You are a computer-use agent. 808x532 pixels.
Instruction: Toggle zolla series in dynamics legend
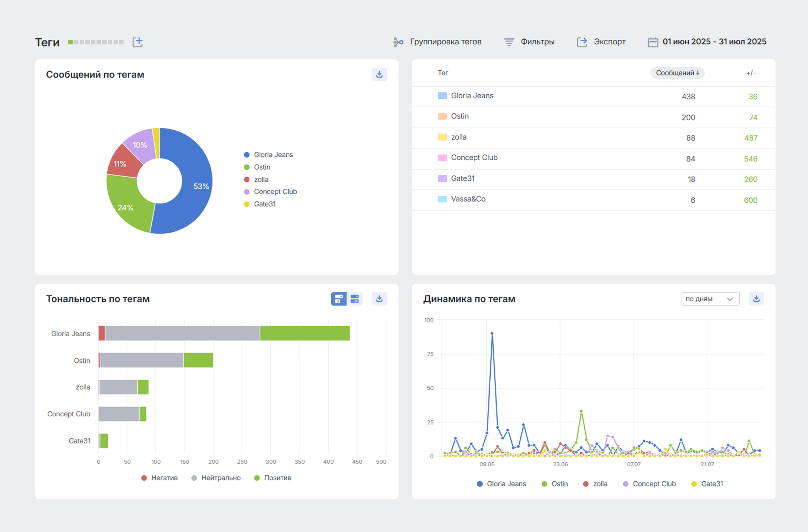pos(595,484)
